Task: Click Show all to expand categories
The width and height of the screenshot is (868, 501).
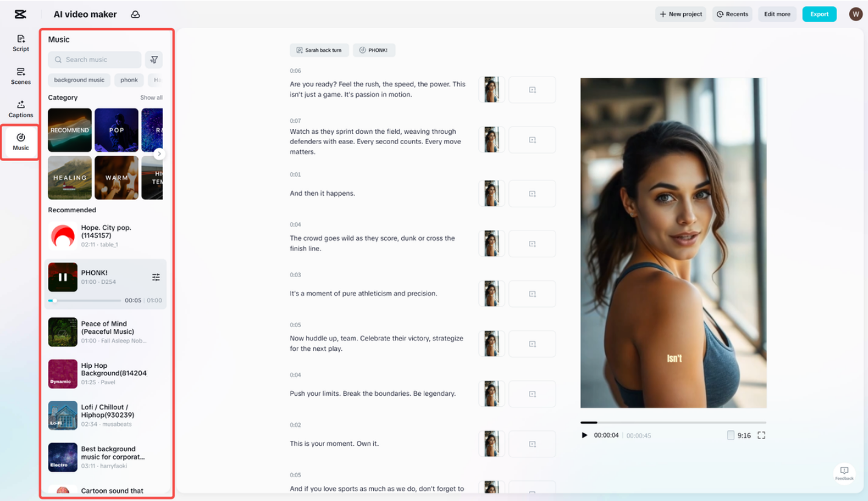Action: [150, 97]
